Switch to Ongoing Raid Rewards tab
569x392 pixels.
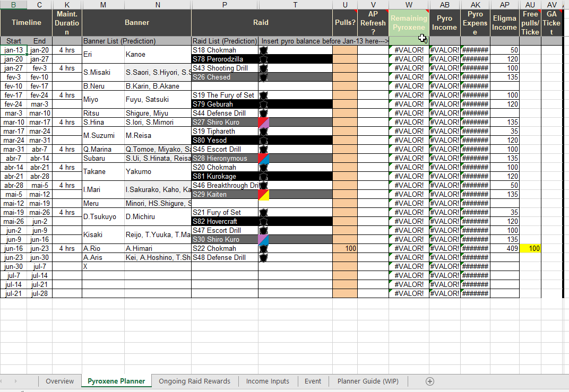pos(194,381)
